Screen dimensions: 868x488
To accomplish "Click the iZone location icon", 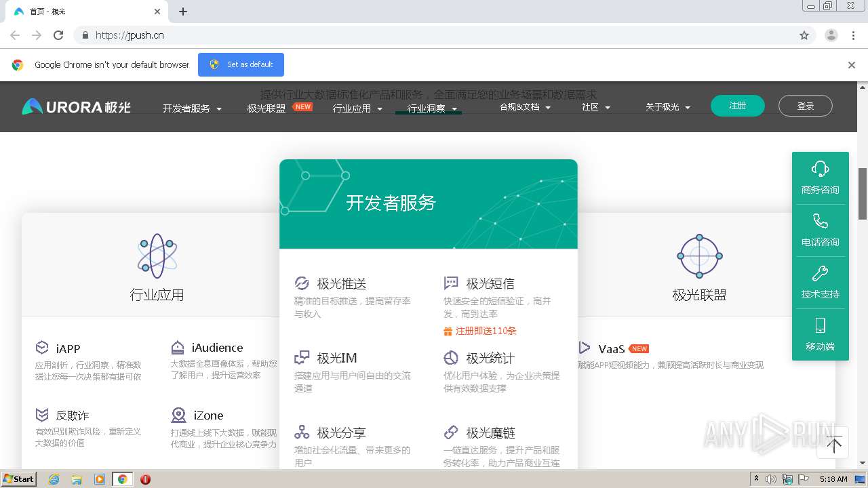I will coord(178,415).
